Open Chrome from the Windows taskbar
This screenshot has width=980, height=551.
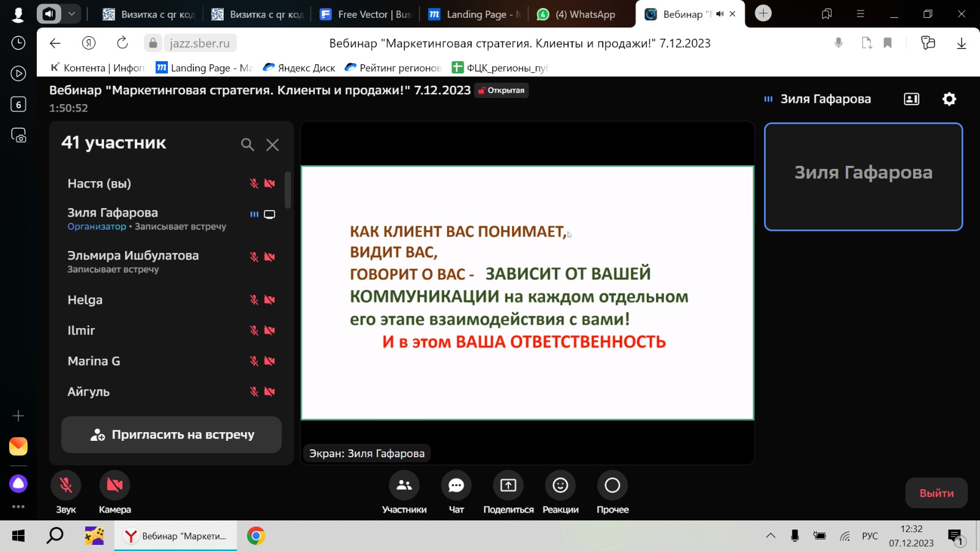point(256,536)
